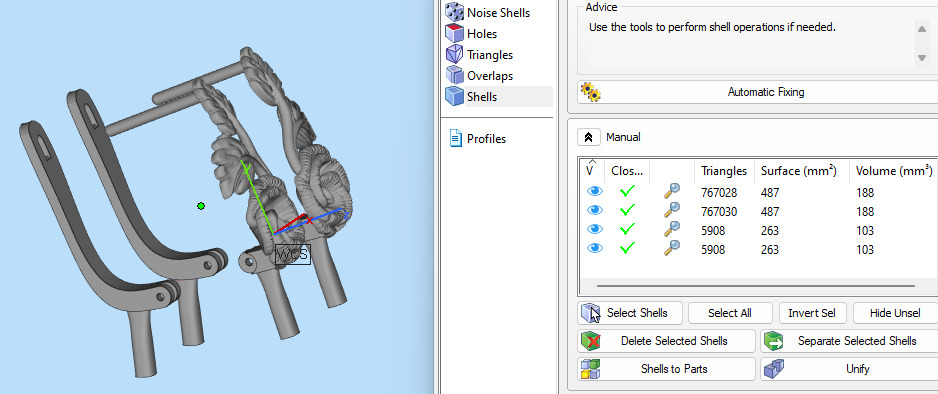Click the red Holes cube icon
Image resolution: width=938 pixels, height=394 pixels.
coord(455,33)
